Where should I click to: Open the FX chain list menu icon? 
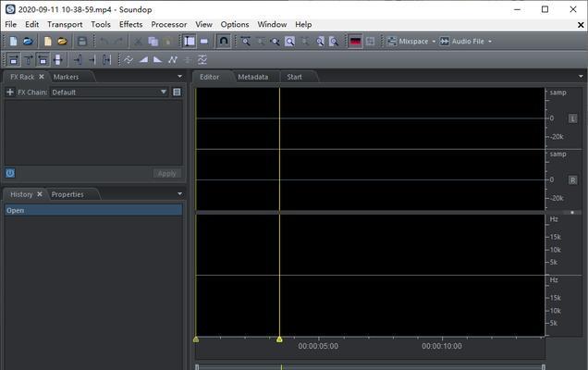point(177,92)
